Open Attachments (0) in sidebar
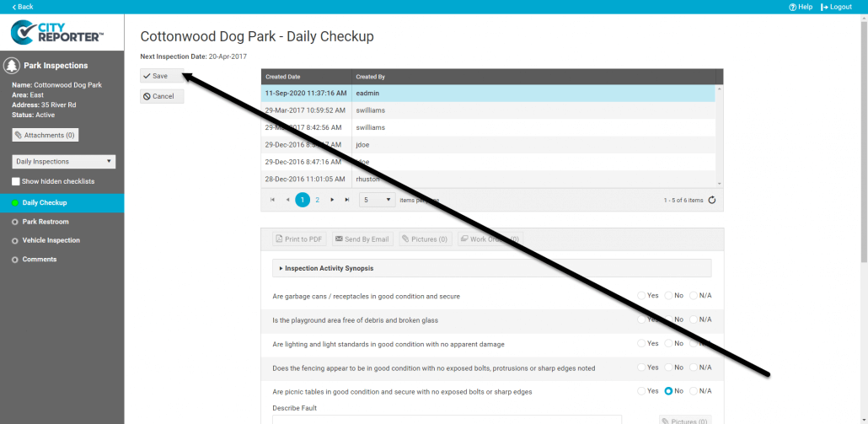The height and width of the screenshot is (424, 868). coord(46,135)
